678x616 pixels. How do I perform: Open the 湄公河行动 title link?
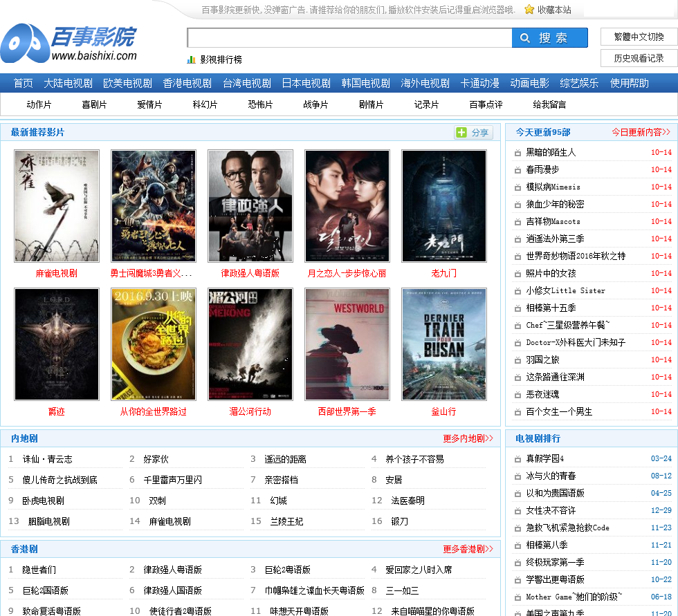250,411
